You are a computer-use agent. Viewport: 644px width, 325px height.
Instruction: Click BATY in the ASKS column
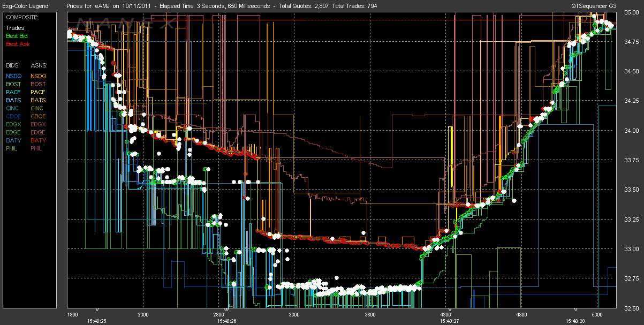(39, 140)
